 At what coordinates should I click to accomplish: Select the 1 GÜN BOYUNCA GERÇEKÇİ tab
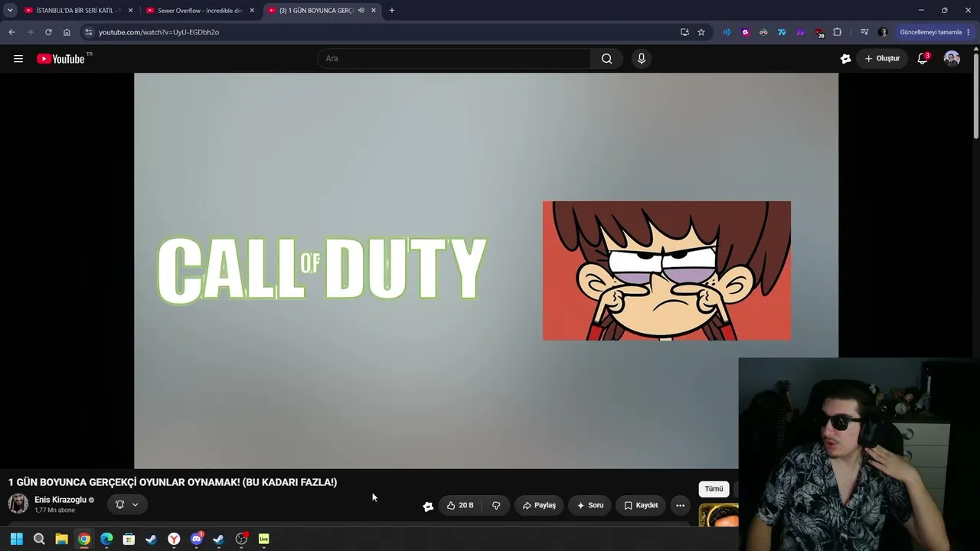[x=322, y=10]
